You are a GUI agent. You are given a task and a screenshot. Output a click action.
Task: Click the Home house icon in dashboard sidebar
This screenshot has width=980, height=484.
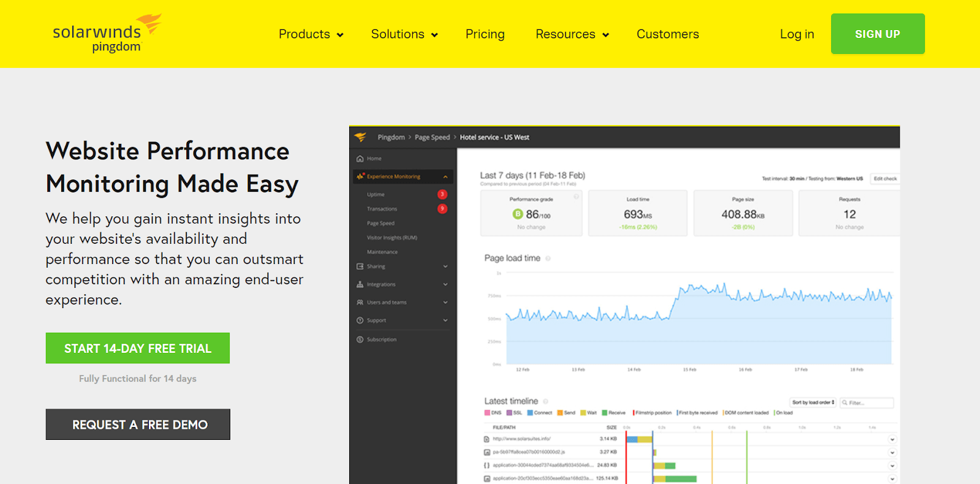pyautogui.click(x=360, y=159)
